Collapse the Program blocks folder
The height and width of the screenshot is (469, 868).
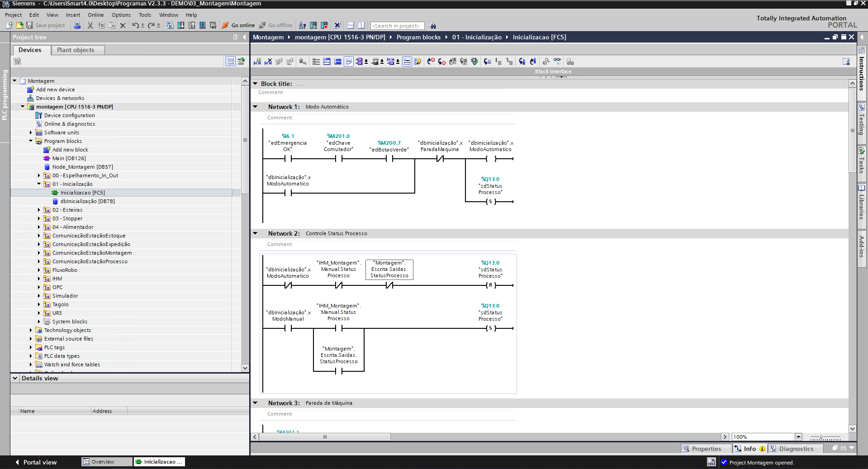[31, 141]
